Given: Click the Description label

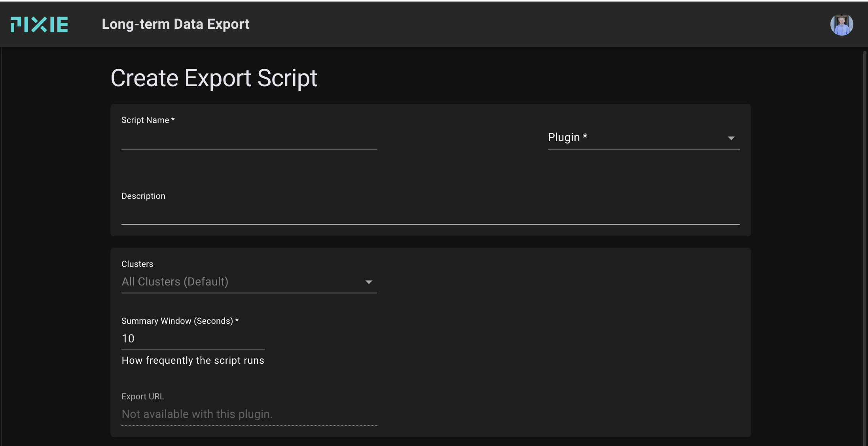Looking at the screenshot, I should (x=143, y=196).
